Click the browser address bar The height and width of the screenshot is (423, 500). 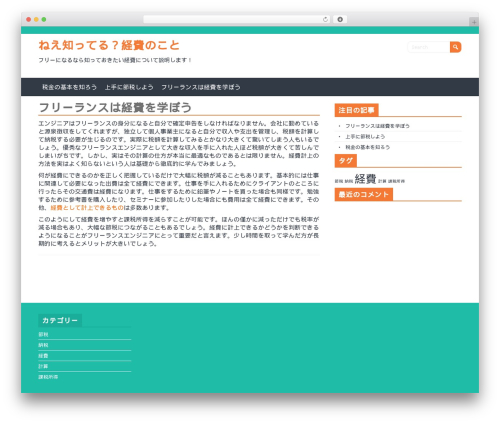237,19
